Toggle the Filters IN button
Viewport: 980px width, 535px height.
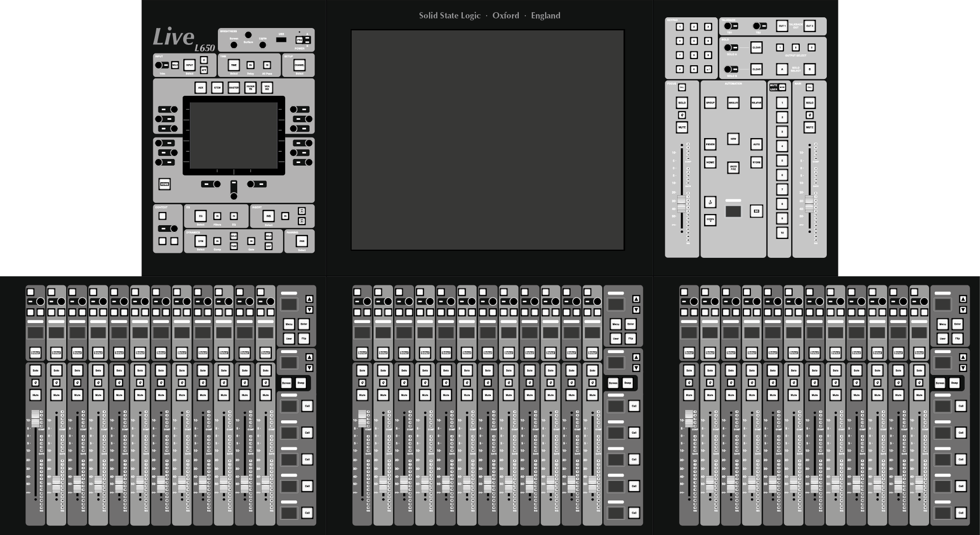pos(217,216)
